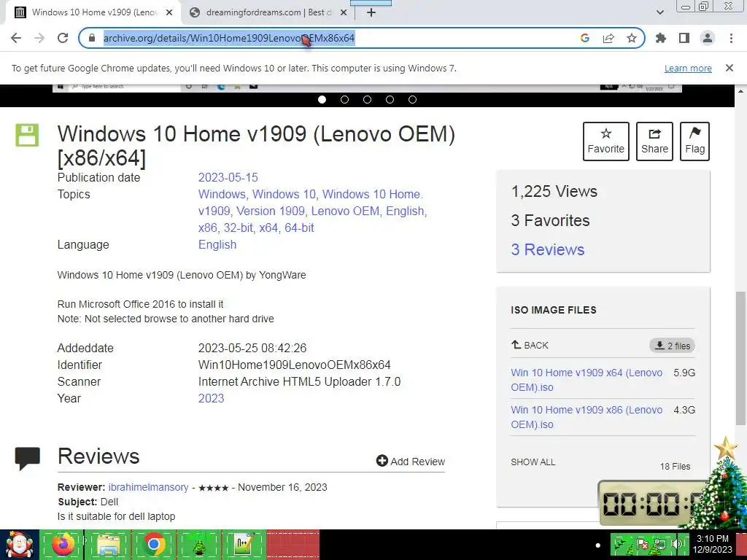Click the flag action center tray icon
The width and height of the screenshot is (747, 560).
[642, 543]
